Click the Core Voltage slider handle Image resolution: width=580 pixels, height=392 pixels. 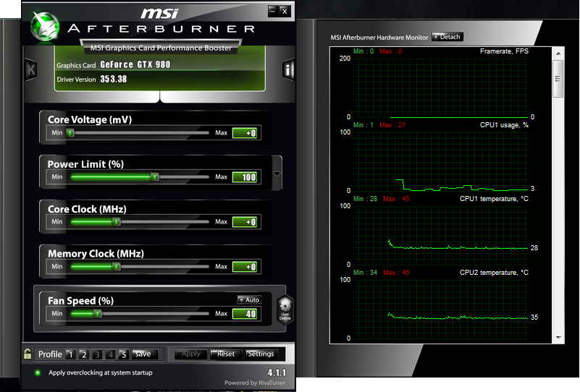point(70,132)
